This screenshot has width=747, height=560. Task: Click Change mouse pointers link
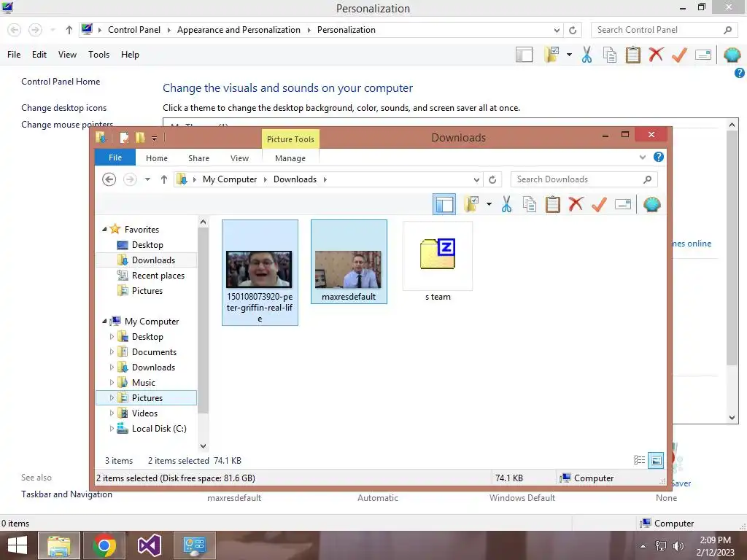point(67,124)
